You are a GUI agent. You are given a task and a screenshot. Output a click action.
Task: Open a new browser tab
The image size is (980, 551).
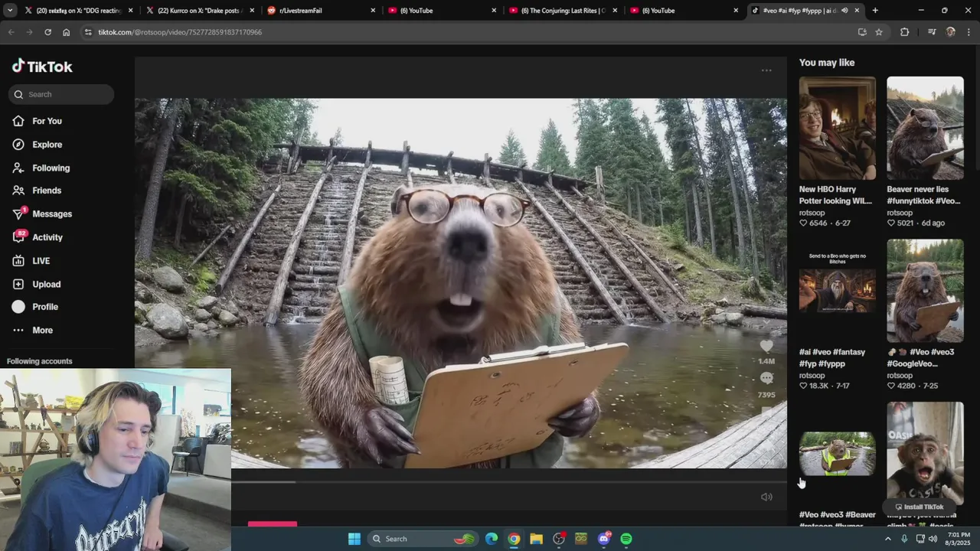(875, 11)
